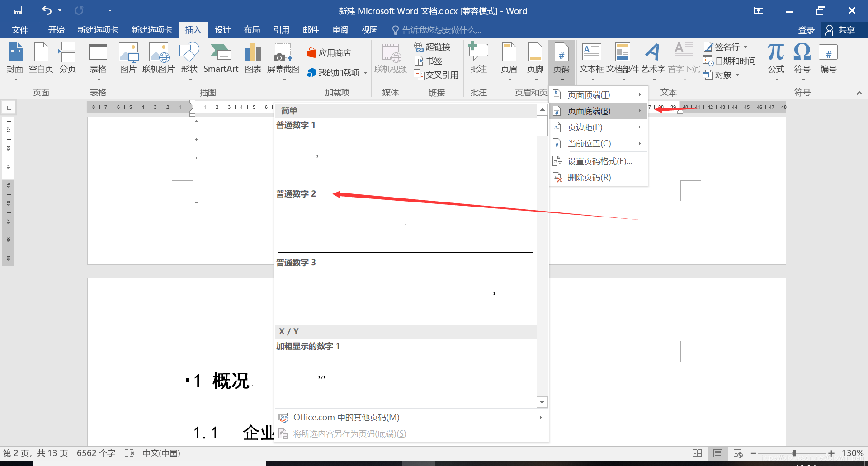The image size is (868, 466).
Task: Open Screenshot (屏幕截图) tool
Action: (283, 62)
